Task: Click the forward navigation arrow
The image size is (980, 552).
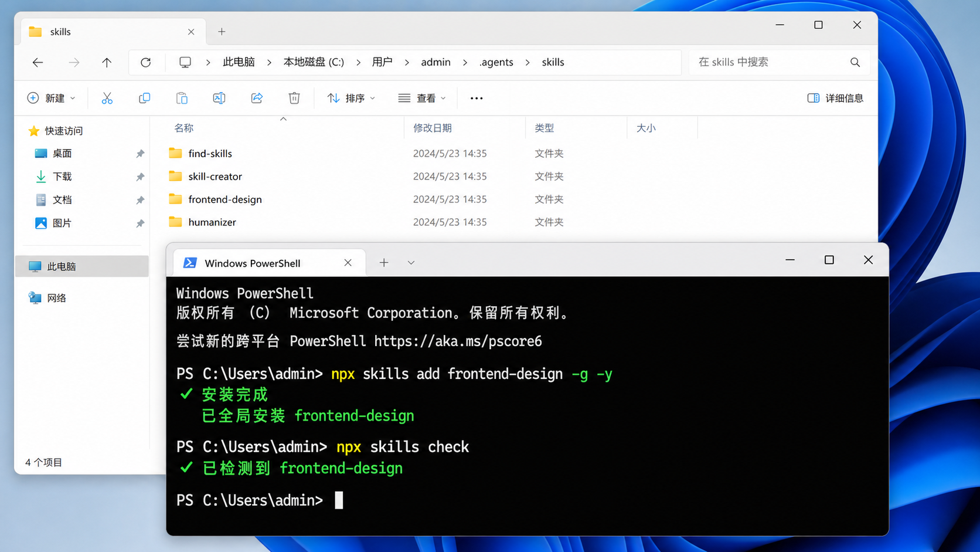Action: [74, 62]
